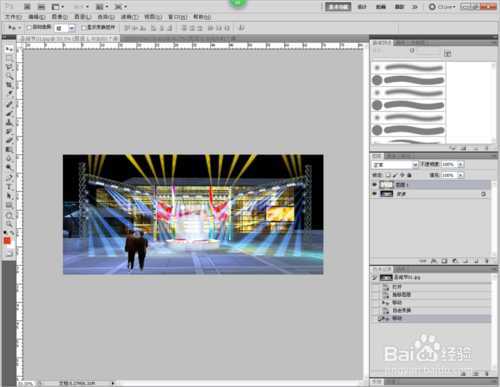Toggle lock image pixels (brush) in Layers panel
Screen dimensions: 500x387
point(395,175)
